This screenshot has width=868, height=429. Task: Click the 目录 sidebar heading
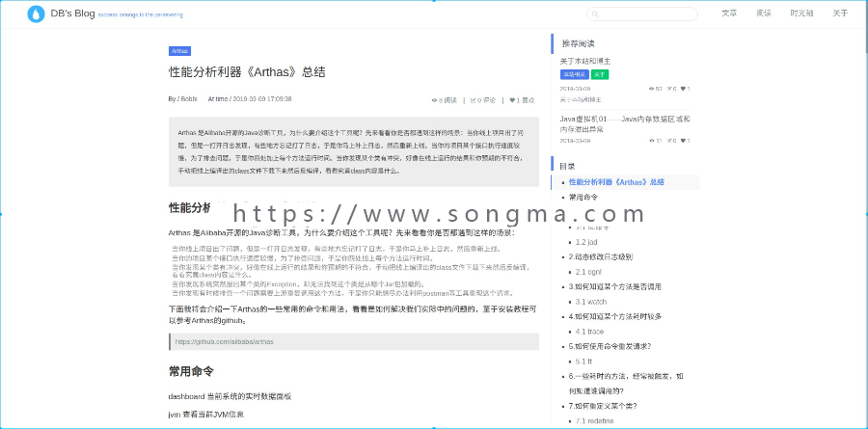(x=567, y=166)
